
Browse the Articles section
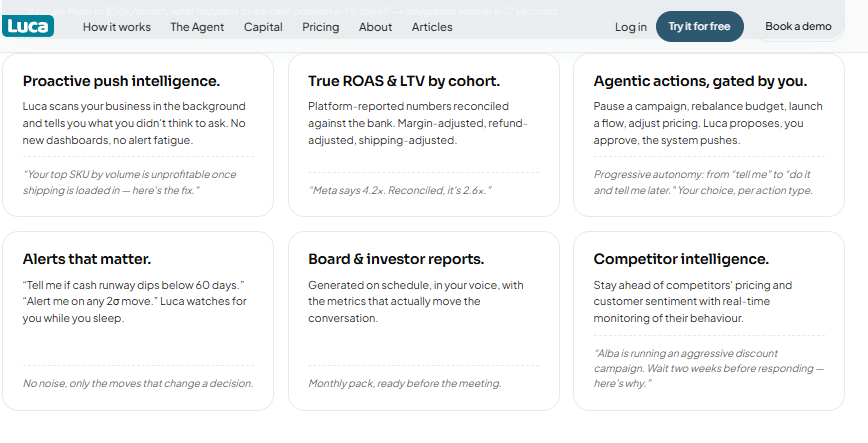(432, 27)
